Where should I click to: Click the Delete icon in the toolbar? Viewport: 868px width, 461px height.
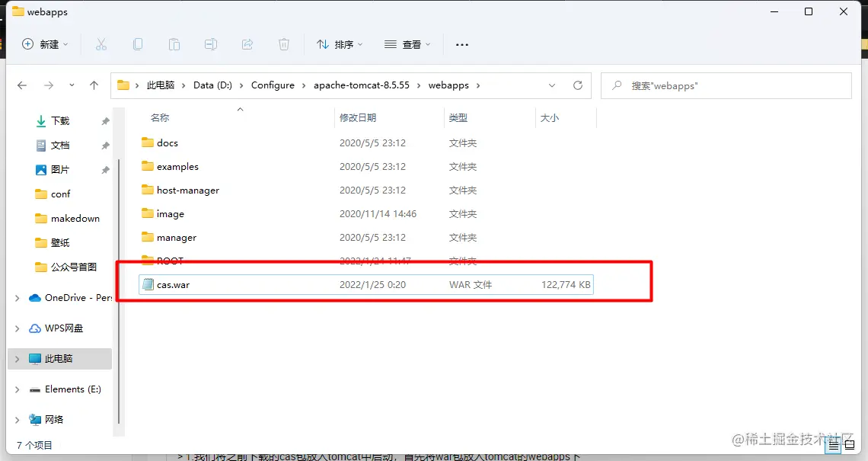point(284,44)
